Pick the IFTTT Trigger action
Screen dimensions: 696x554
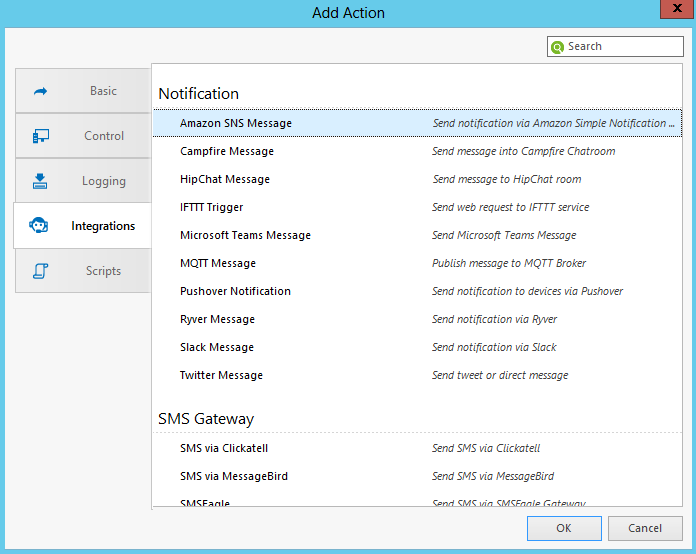coord(417,207)
